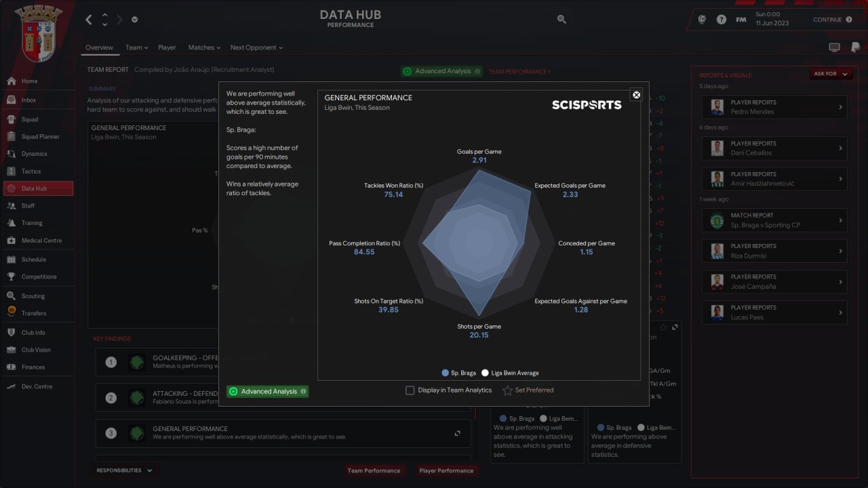Viewport: 868px width, 488px height.
Task: Expand the Sp. Braga v Sporting CP chevron
Action: (x=840, y=220)
